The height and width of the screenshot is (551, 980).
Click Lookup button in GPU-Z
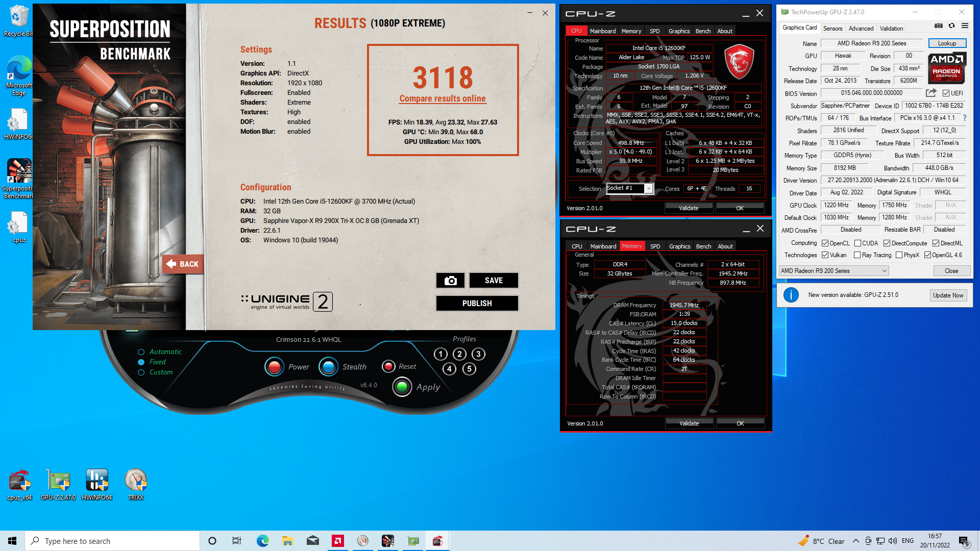click(x=947, y=43)
